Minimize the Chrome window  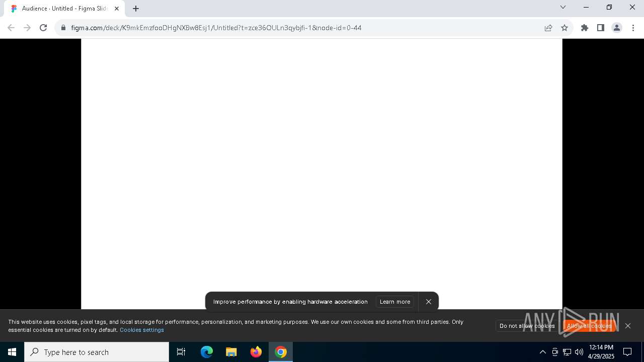586,7
